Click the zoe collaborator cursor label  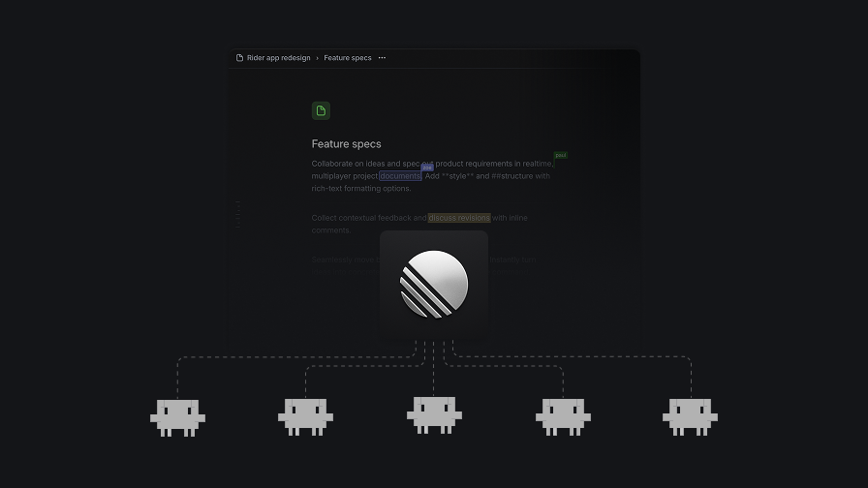click(x=427, y=168)
